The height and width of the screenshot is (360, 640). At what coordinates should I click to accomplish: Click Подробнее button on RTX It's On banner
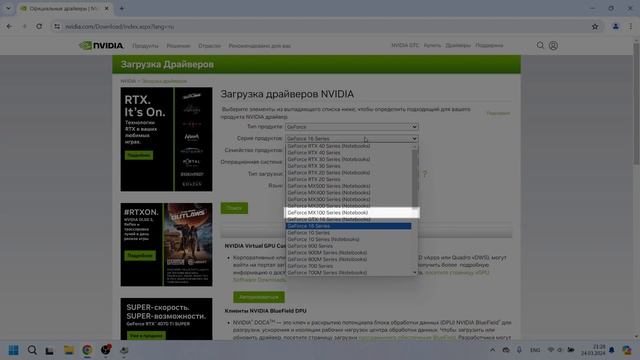(x=139, y=155)
